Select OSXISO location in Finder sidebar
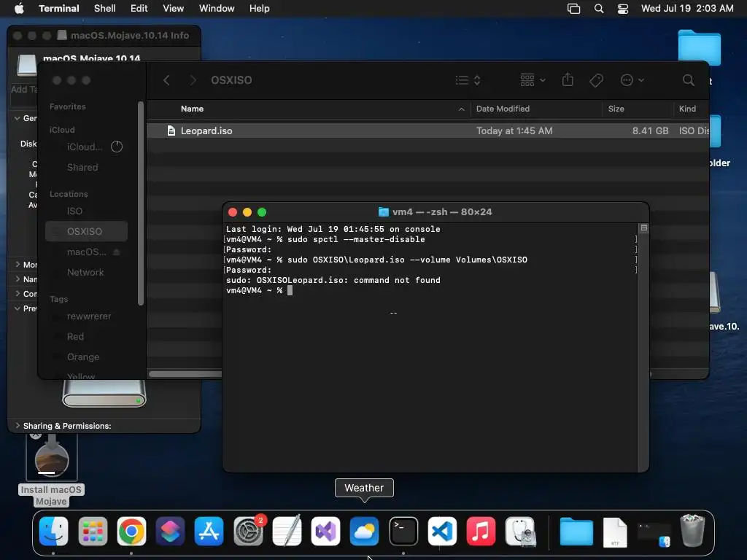Screen dimensions: 747x560 coord(86,231)
